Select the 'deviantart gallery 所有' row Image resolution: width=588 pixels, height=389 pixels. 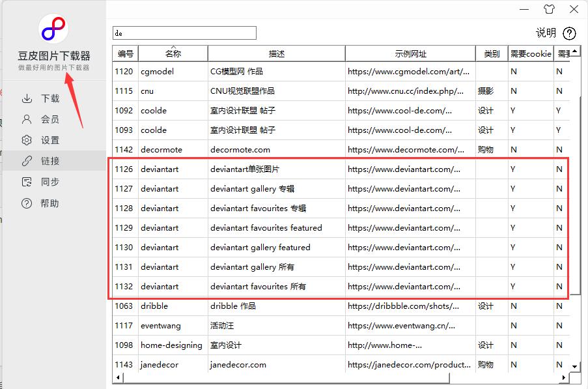pyautogui.click(x=341, y=267)
